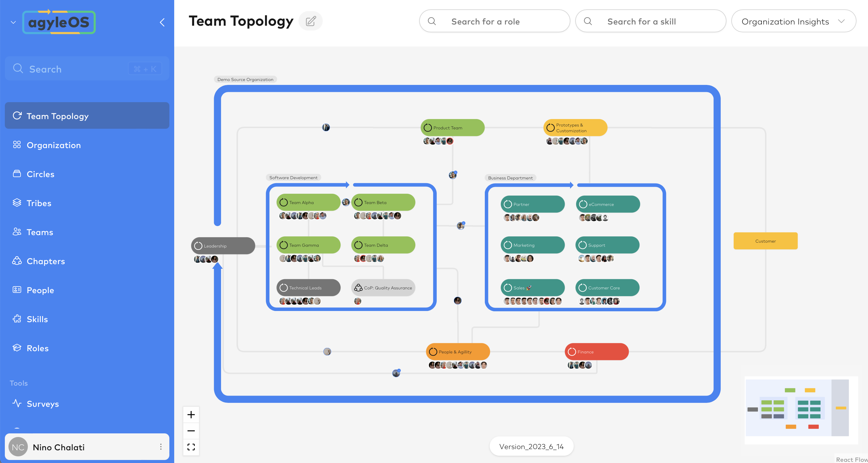Navigate to the Skills page
This screenshot has height=463, width=868.
point(37,319)
